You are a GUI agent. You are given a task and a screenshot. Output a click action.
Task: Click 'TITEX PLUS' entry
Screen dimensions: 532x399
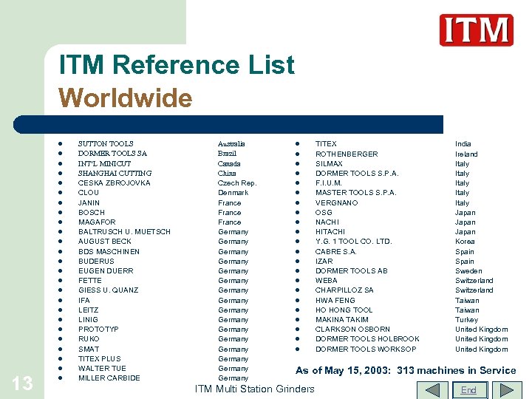point(100,358)
